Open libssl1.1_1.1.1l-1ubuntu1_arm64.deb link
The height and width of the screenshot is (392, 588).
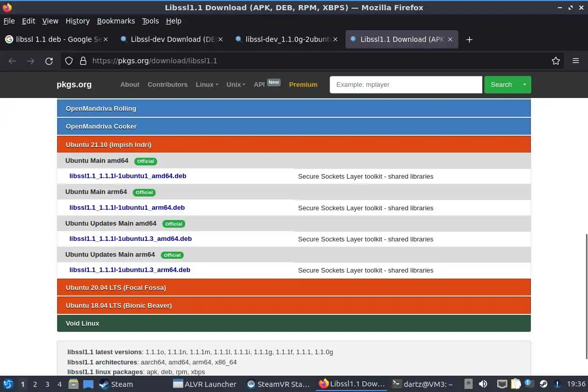127,207
